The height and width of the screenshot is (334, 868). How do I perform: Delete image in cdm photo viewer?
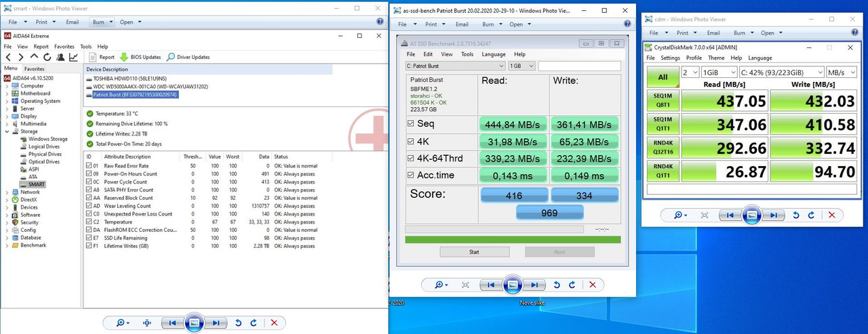point(832,215)
